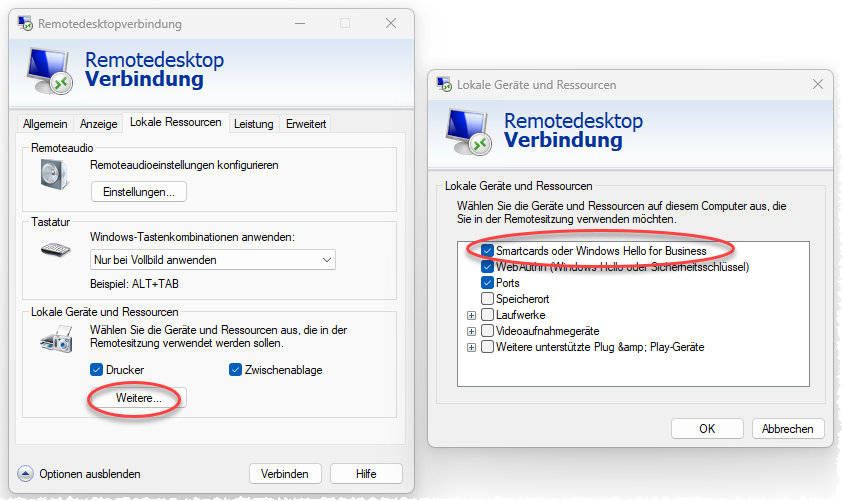843x501 pixels.
Task: Click the Optionen ausblenden label
Action: click(90, 474)
